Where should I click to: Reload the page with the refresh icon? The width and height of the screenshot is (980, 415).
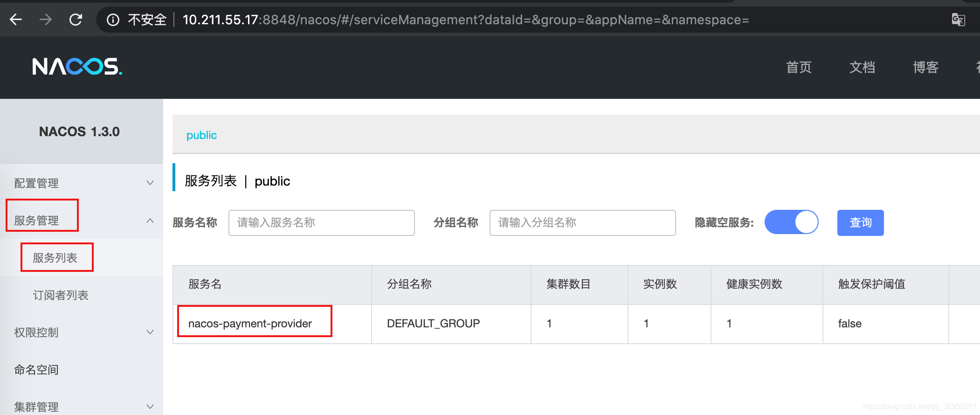(x=76, y=20)
